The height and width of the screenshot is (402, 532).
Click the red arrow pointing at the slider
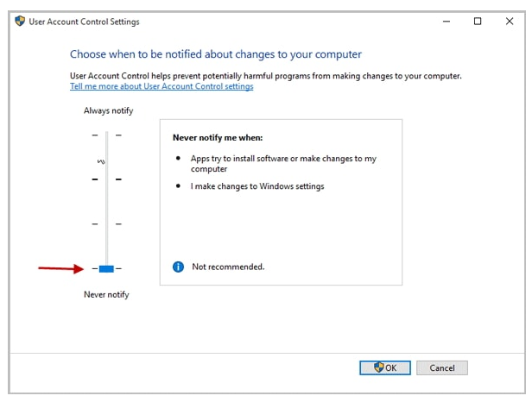(62, 268)
